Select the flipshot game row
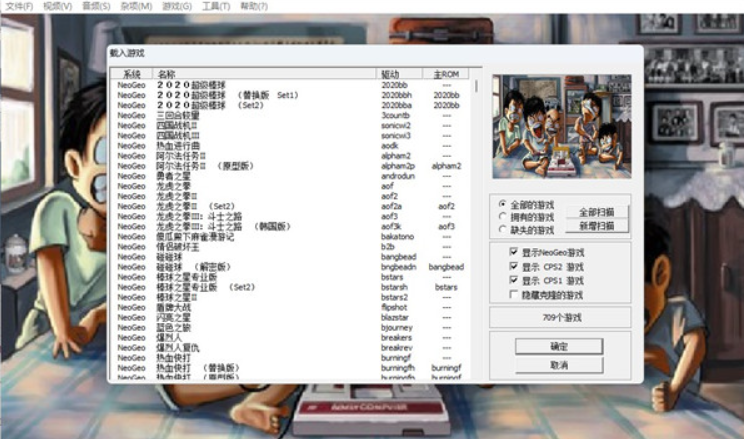 (x=291, y=307)
